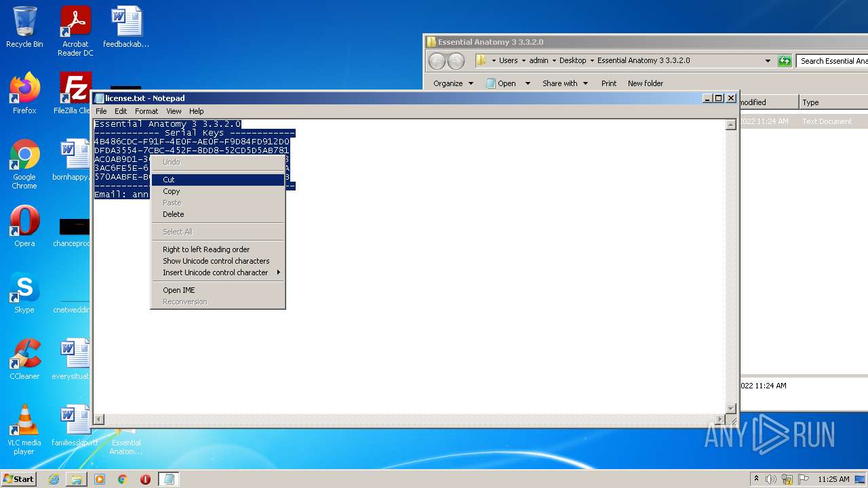The image size is (868, 488).
Task: Expand Open button dropdown arrow in Explorer
Action: (x=528, y=83)
